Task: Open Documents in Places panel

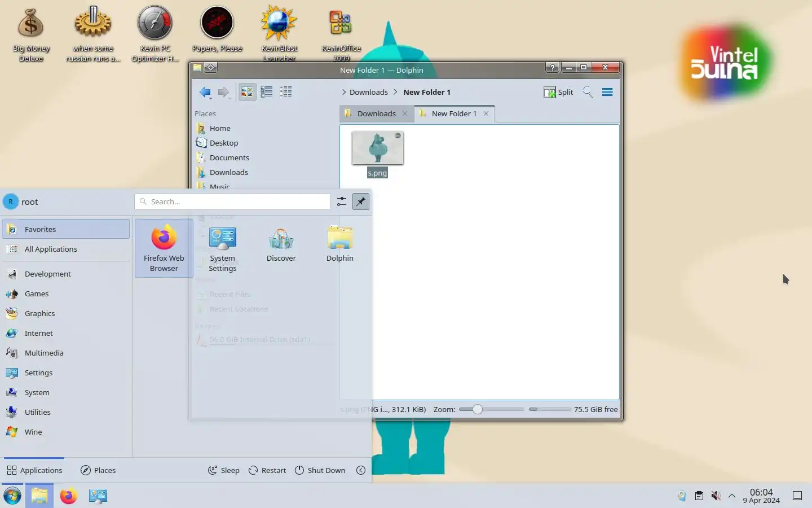Action: pos(230,157)
